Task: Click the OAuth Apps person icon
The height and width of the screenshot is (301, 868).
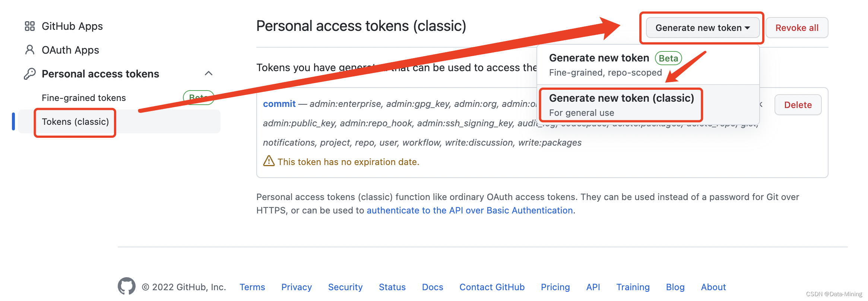Action: [x=30, y=50]
